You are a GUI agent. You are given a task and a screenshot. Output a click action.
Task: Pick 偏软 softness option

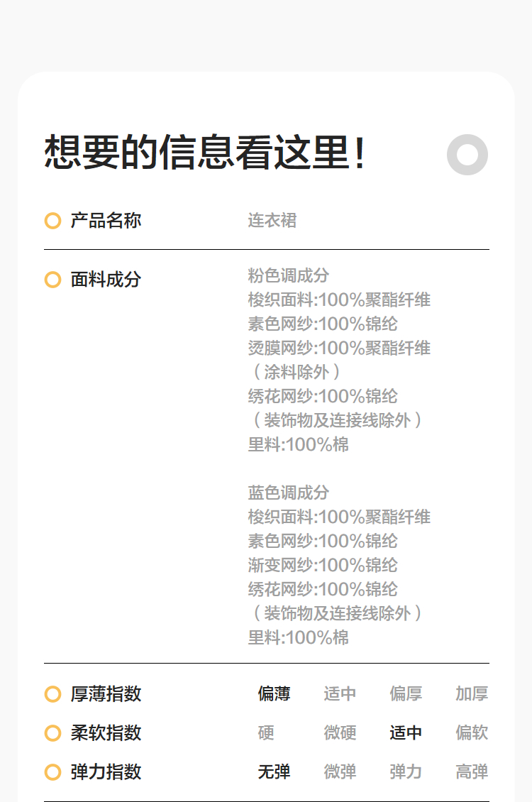coord(472,733)
